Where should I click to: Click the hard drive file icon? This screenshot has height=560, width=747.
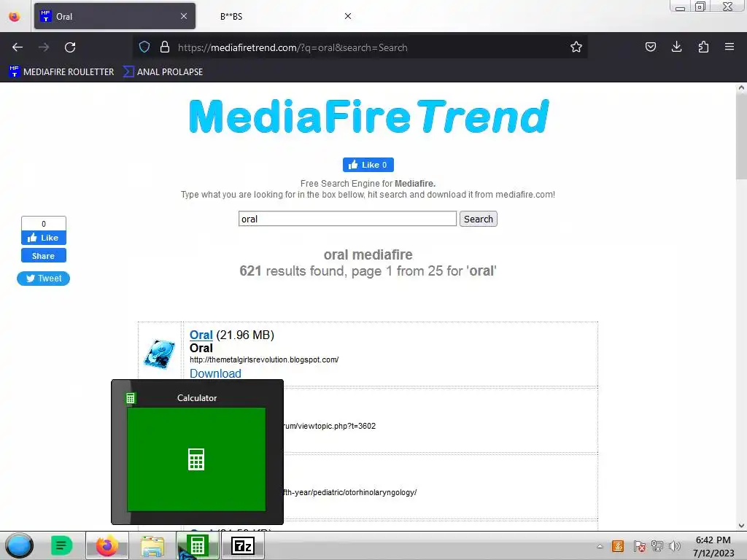click(x=159, y=354)
